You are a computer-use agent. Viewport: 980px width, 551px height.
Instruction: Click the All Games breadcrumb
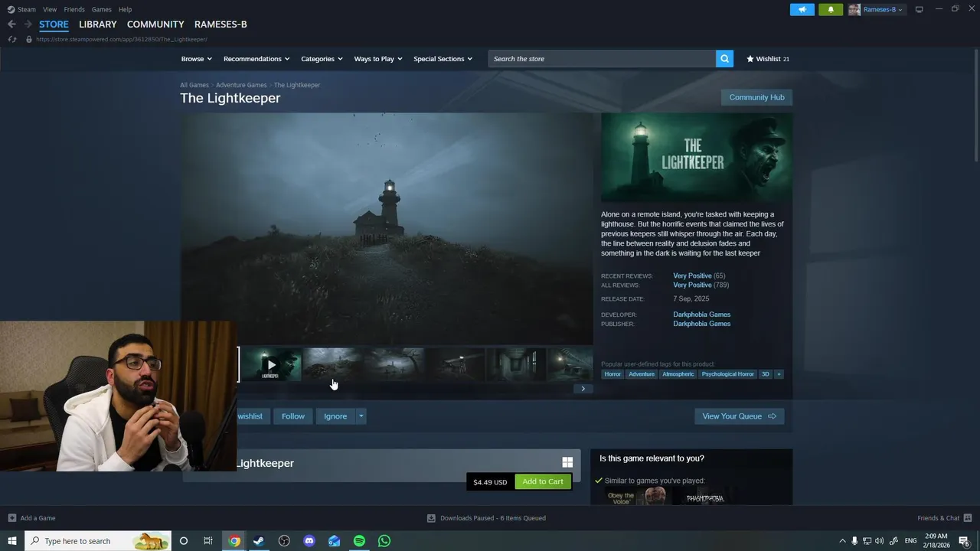coord(194,85)
